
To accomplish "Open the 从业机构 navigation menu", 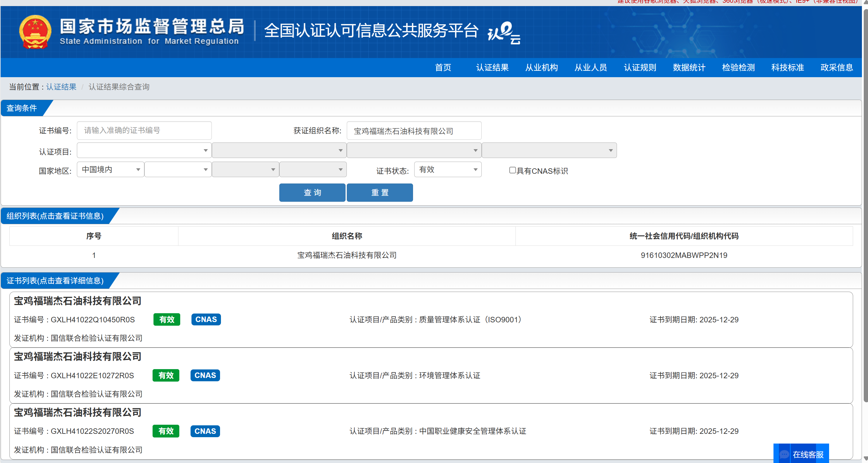I will point(541,67).
